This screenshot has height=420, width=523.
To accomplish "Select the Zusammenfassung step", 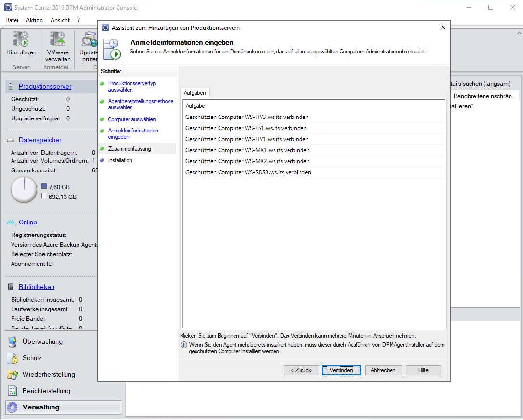I will coord(130,149).
